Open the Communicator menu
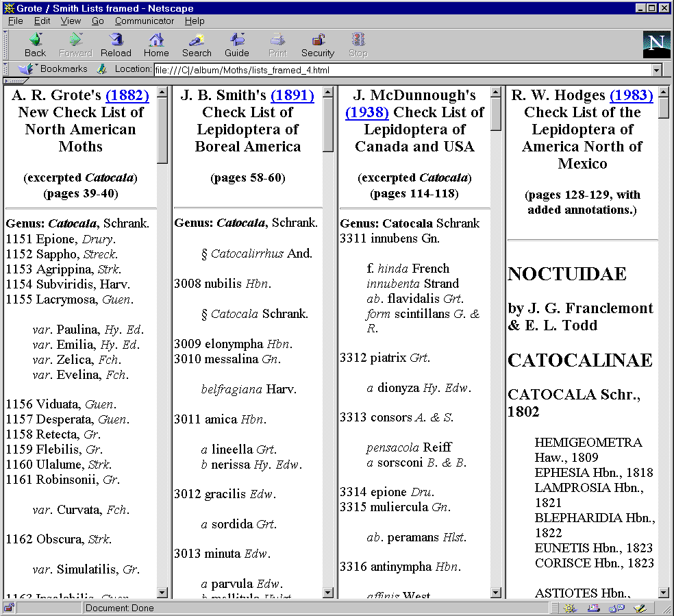Viewport: 674px width, 616px height. (x=145, y=21)
